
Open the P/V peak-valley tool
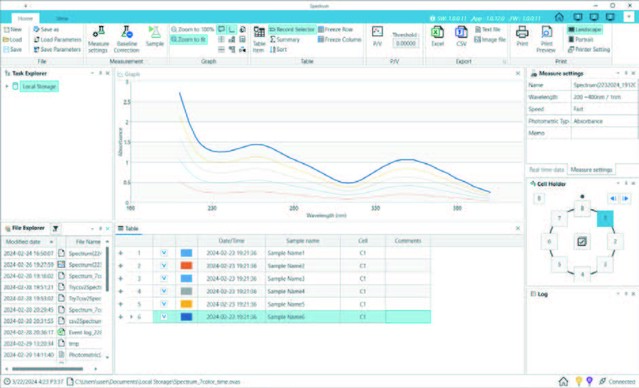click(x=377, y=37)
